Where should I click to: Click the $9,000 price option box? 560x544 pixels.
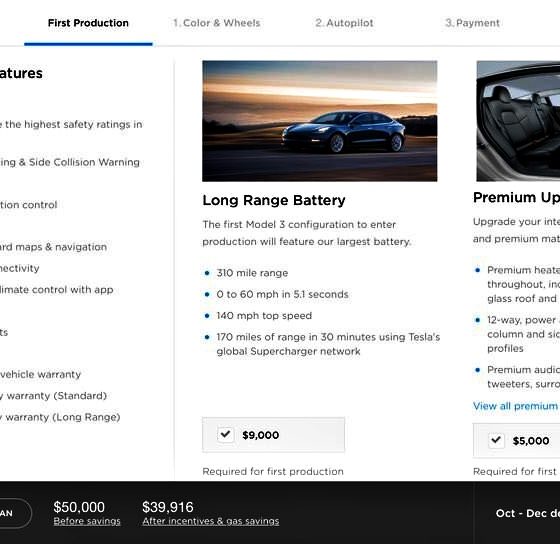click(x=273, y=435)
